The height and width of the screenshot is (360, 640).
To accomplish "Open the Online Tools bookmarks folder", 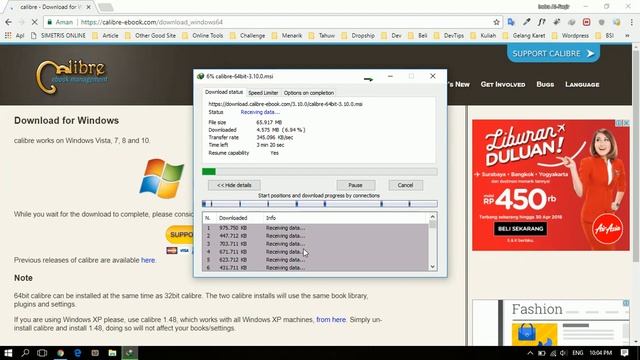I will (203, 36).
